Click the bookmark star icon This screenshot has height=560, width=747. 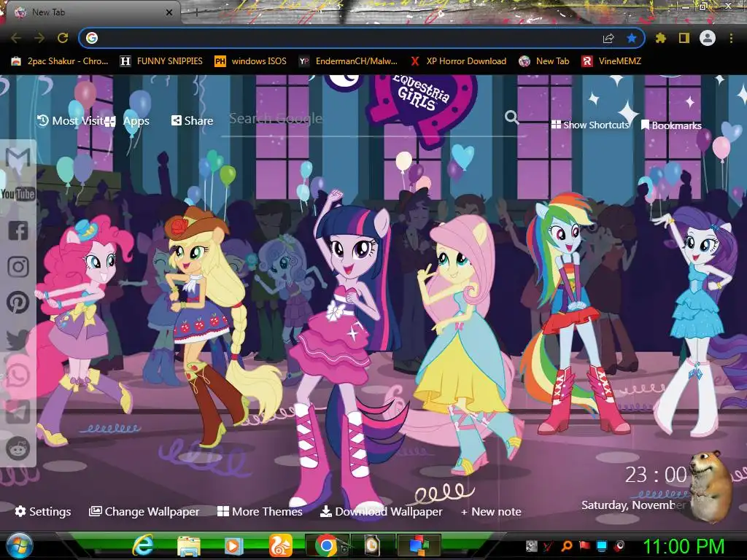[x=632, y=38]
